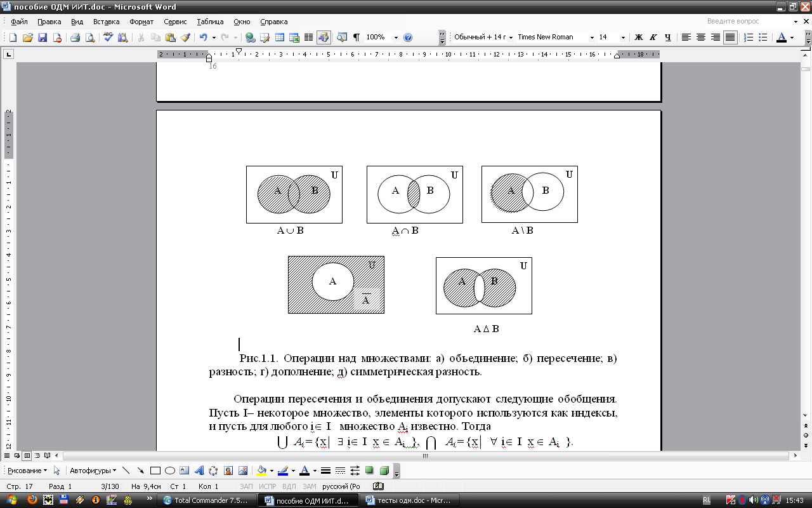This screenshot has height=508, width=812.
Task: Insert clip art
Action: pos(228,471)
